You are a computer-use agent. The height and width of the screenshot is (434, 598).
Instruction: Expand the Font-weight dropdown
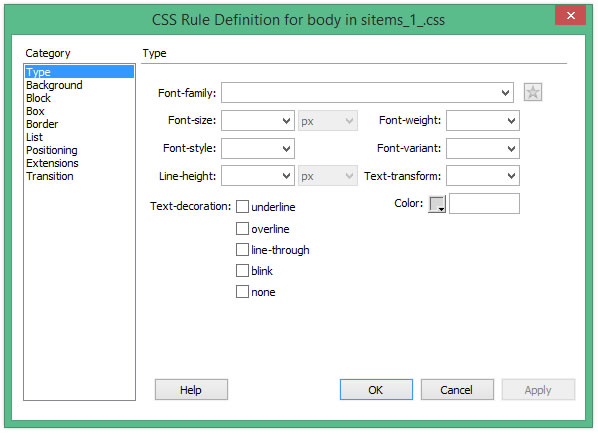[x=483, y=121]
